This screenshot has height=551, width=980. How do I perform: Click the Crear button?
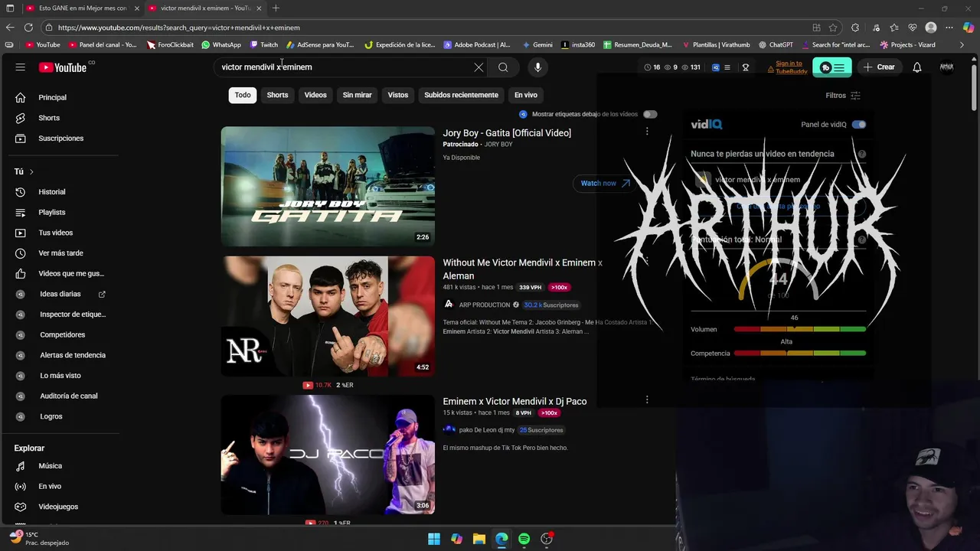[x=879, y=67]
